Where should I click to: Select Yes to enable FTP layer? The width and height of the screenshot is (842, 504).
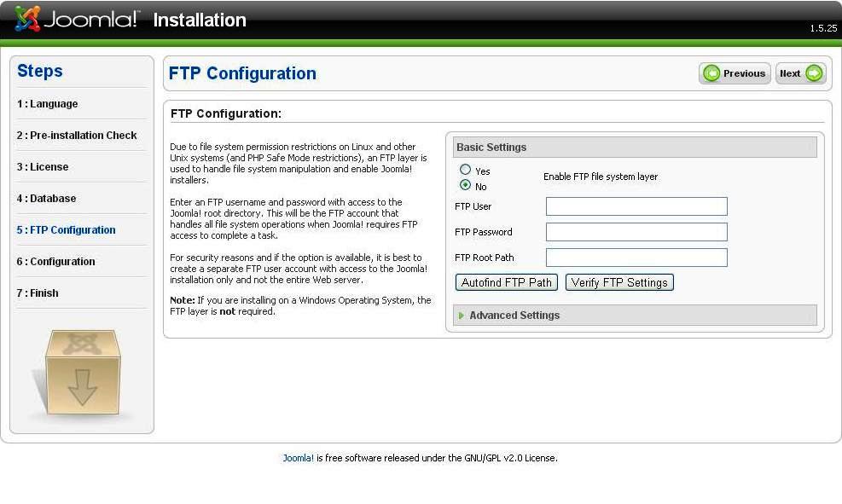tap(465, 170)
